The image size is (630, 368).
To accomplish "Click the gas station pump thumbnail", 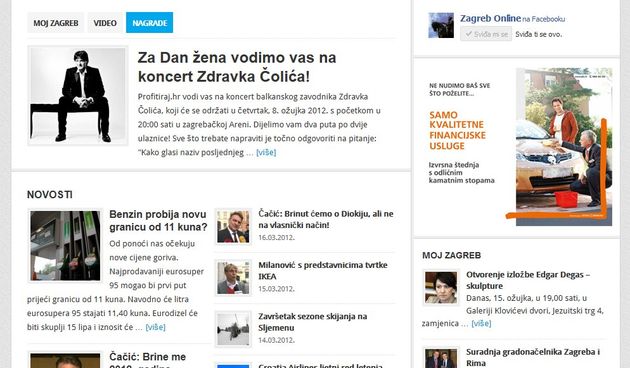I will click(x=65, y=245).
